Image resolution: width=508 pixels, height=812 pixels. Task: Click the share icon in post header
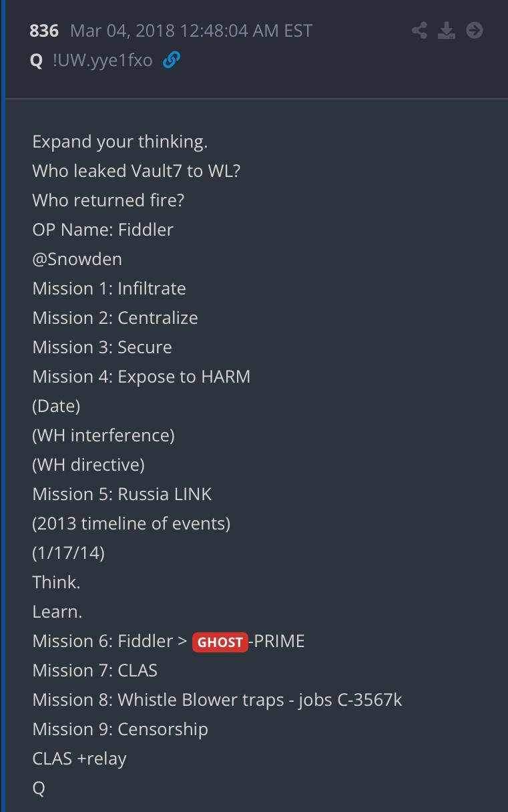tap(420, 30)
